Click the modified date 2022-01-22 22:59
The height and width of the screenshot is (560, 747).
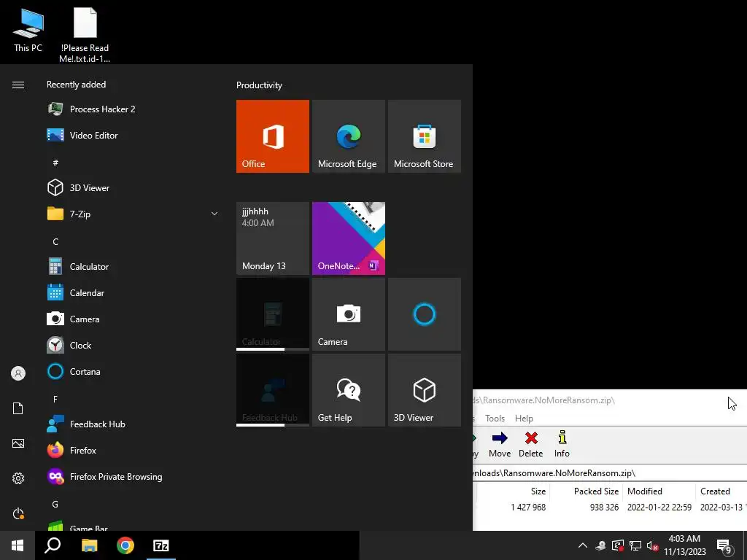pos(659,507)
